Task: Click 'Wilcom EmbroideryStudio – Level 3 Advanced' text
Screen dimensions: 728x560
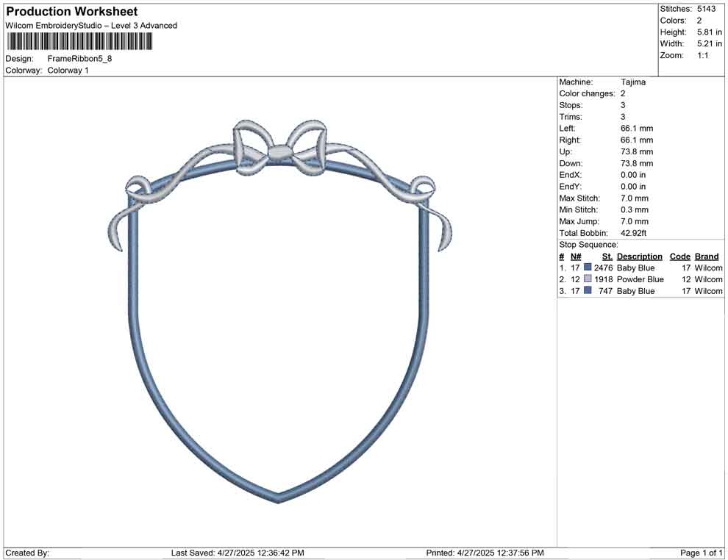Action: tap(91, 26)
